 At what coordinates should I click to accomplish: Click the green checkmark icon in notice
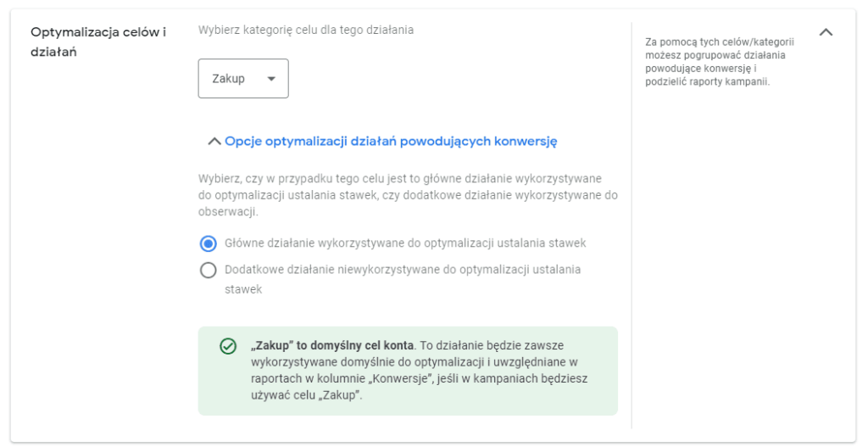pos(228,346)
